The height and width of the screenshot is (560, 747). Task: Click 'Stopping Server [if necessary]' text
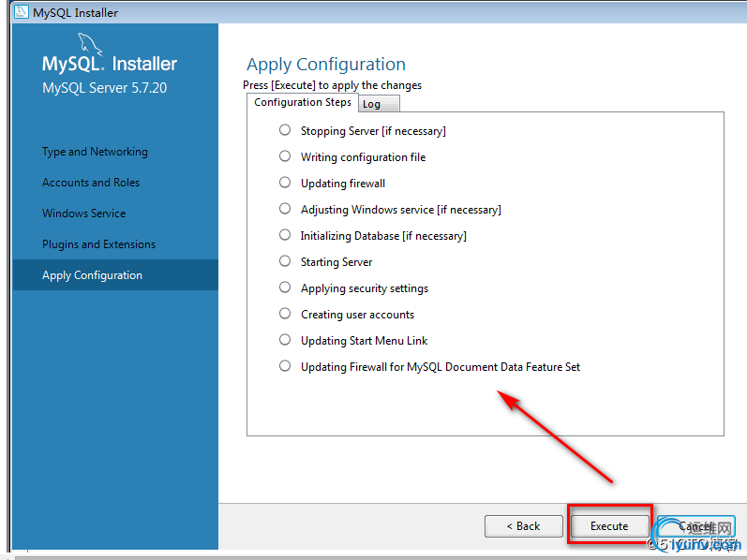tap(373, 131)
